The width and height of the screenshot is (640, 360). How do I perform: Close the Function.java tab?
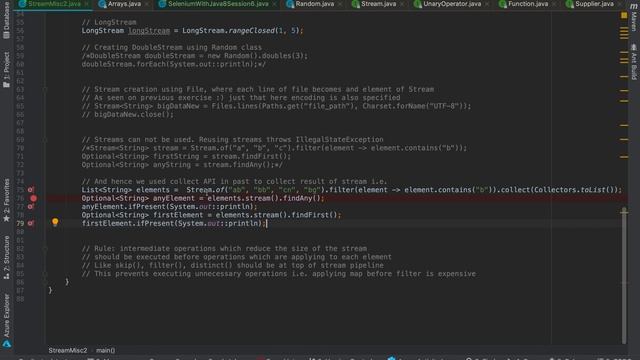(x=554, y=4)
